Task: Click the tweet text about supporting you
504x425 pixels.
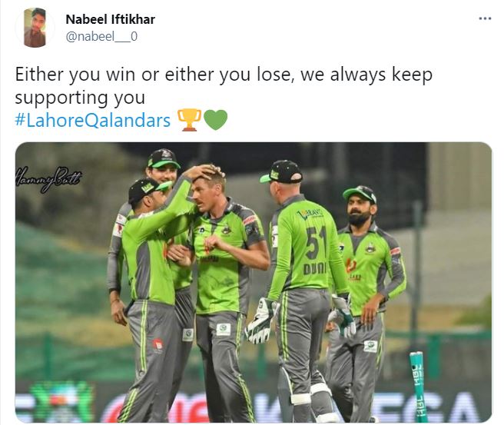Action: click(x=224, y=86)
